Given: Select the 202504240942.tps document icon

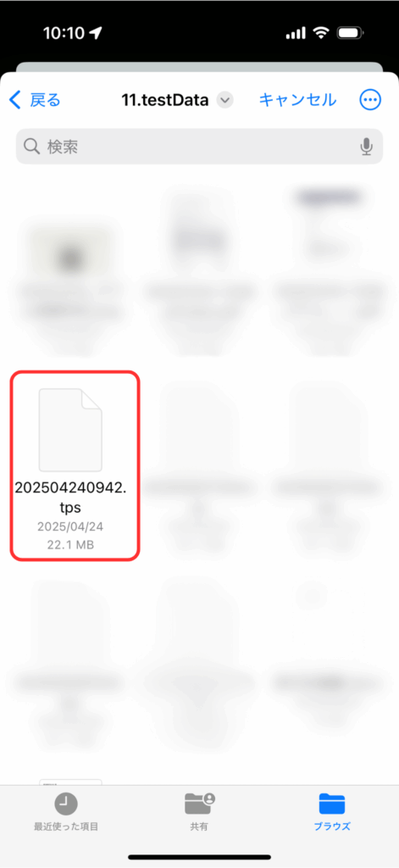Looking at the screenshot, I should click(70, 430).
